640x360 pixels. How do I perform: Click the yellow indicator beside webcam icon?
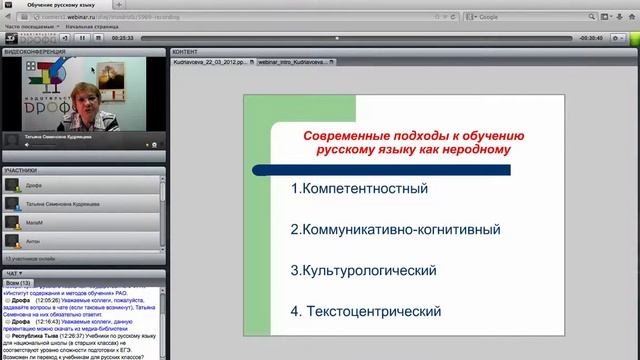147,144
